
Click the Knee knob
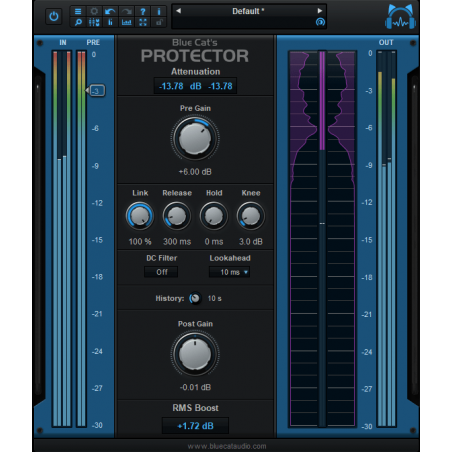(x=251, y=216)
